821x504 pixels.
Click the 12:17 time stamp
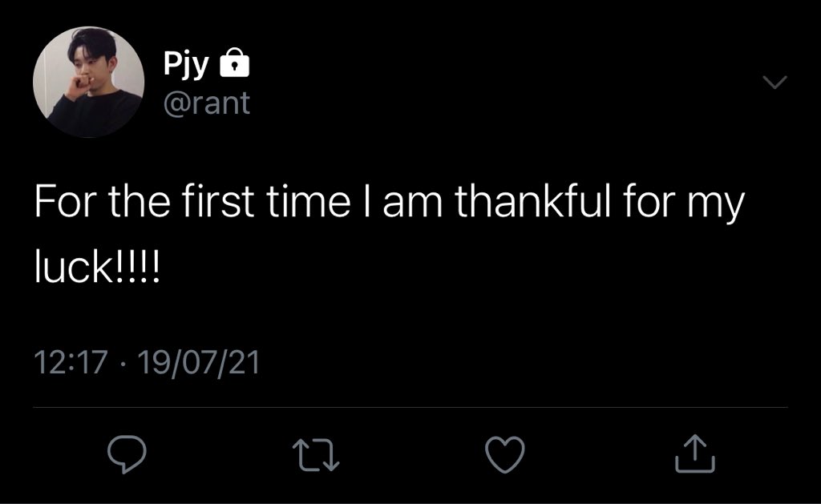(x=71, y=363)
